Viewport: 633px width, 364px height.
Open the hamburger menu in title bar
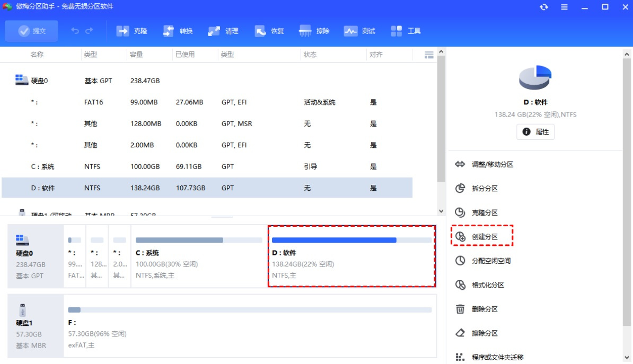pos(564,7)
